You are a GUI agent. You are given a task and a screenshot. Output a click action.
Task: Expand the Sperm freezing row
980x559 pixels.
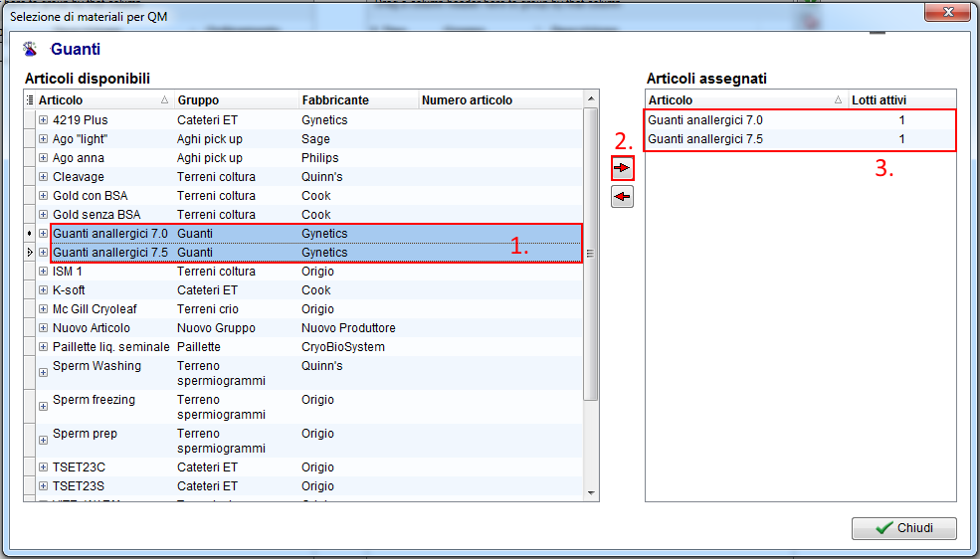pos(43,407)
